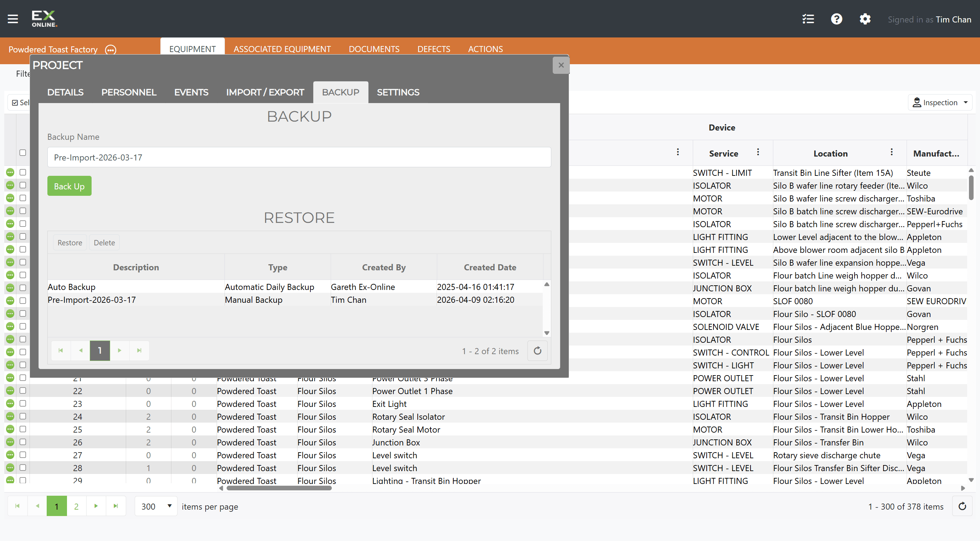980x541 pixels.
Task: Click green row menu icon for row 22
Action: (10, 391)
